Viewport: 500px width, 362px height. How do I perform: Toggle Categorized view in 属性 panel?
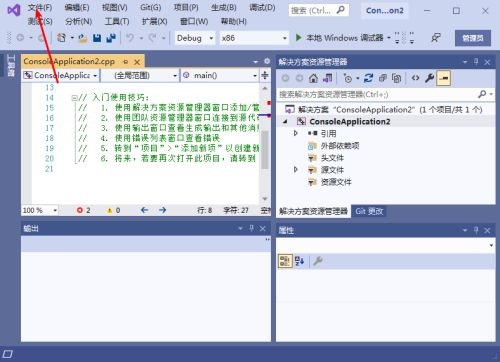(x=285, y=261)
